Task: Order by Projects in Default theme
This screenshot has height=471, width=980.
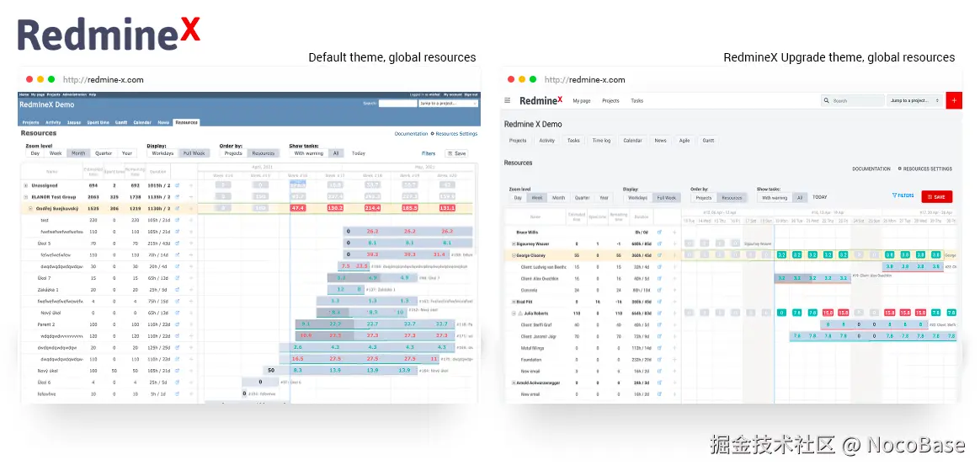Action: coord(233,153)
